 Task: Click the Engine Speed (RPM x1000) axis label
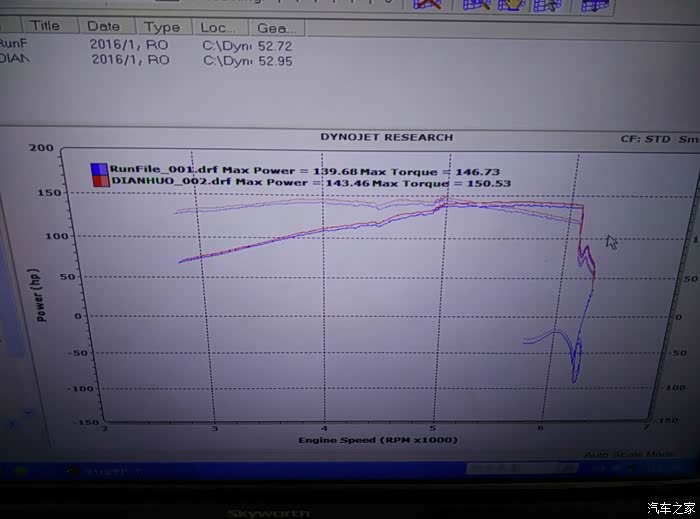click(x=378, y=440)
